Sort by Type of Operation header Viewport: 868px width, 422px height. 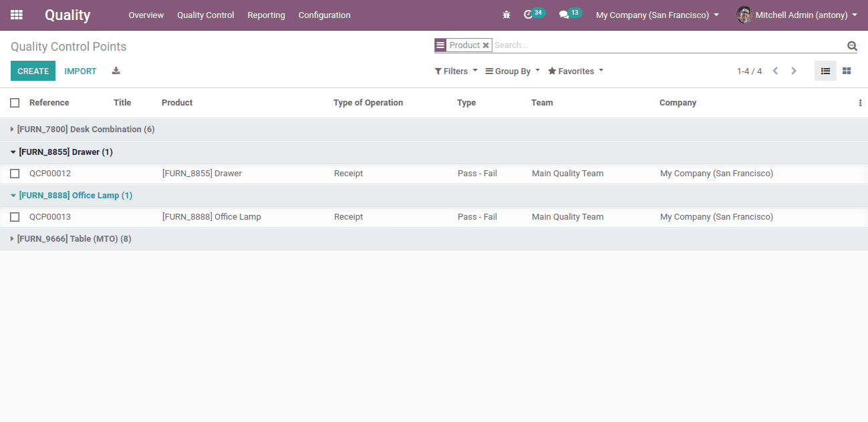[368, 103]
